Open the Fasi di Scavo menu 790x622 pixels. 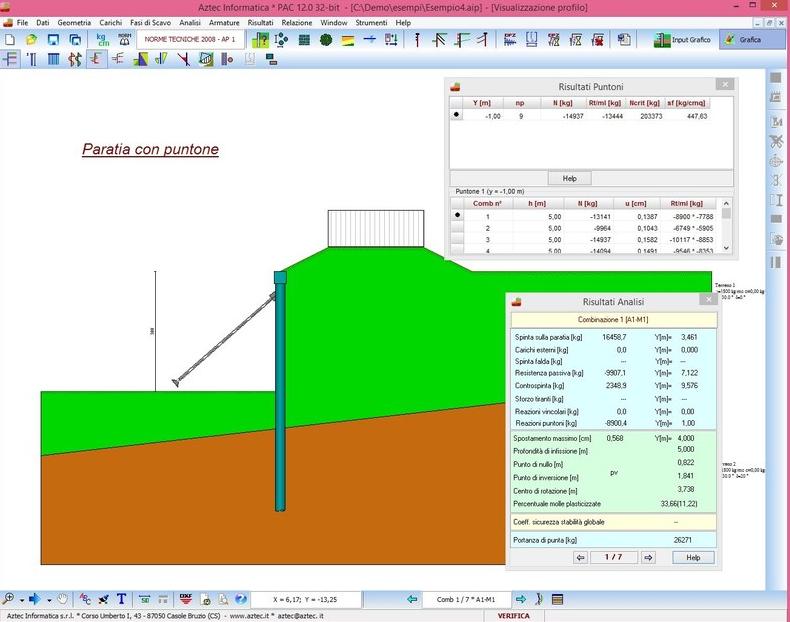coord(147,22)
